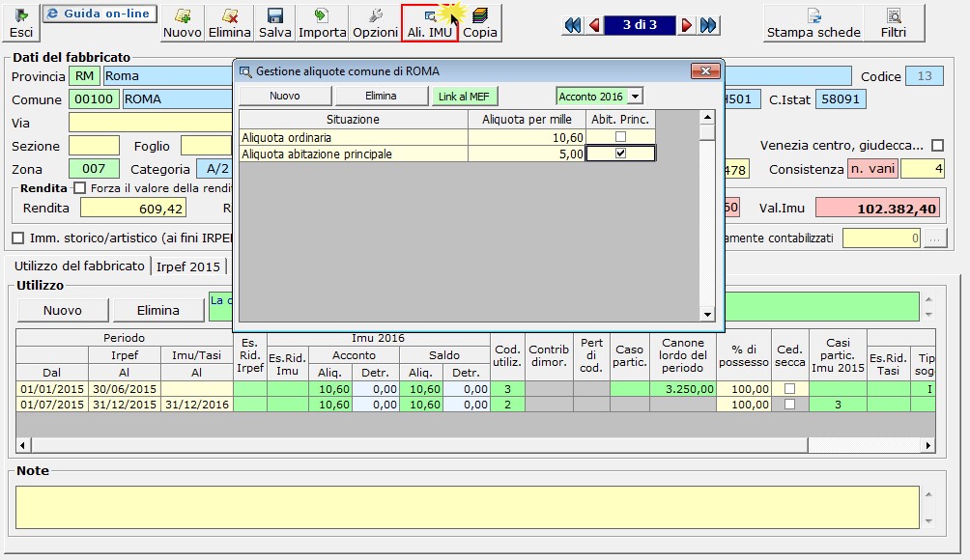Switch to Irpef 2015 tab
Image resolution: width=970 pixels, height=560 pixels.
point(188,266)
